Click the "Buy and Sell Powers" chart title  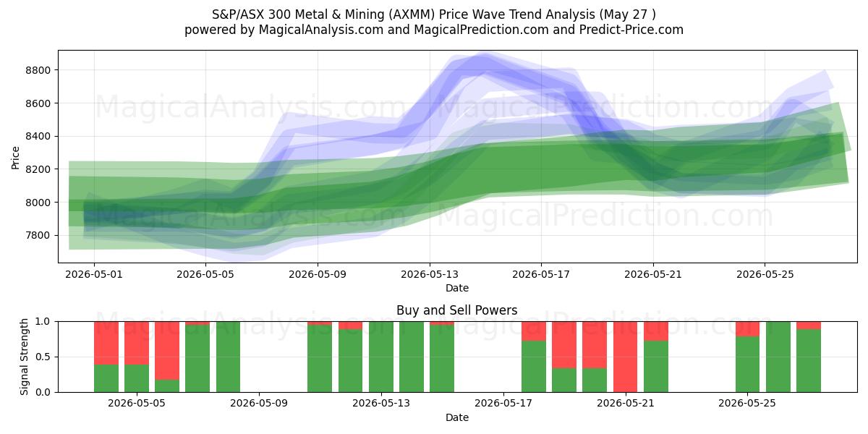[457, 310]
